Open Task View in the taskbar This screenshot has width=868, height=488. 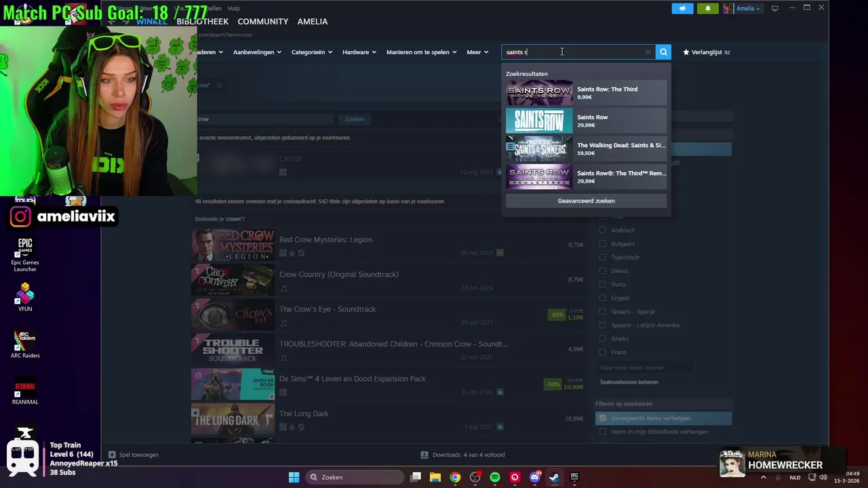(416, 477)
